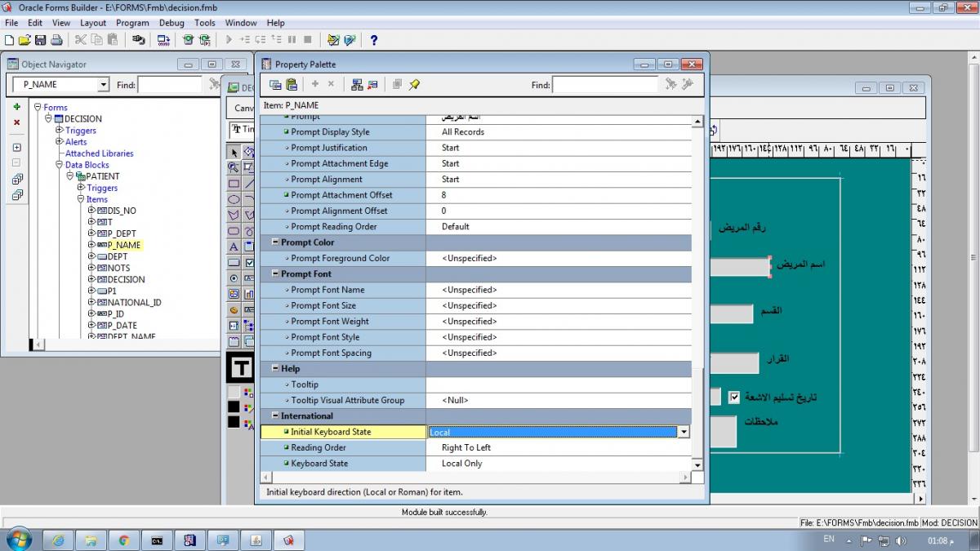Click the Save icon in the main toolbar
Viewport: 980px width, 551px height.
click(x=39, y=39)
